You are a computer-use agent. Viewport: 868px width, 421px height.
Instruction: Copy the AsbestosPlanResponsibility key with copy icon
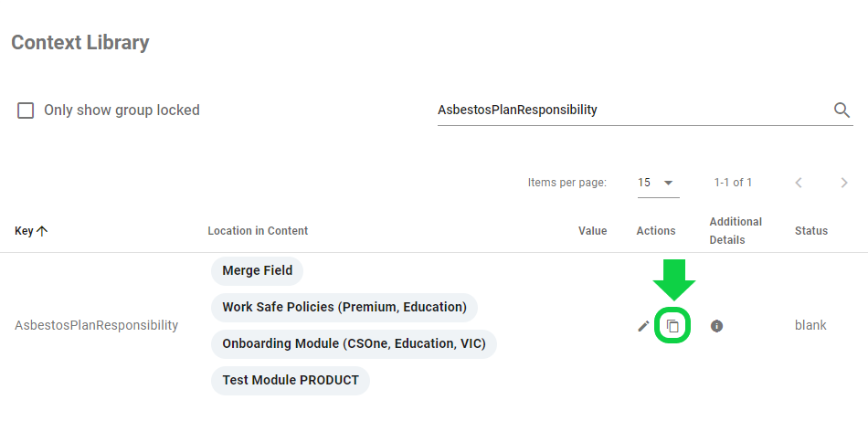672,326
